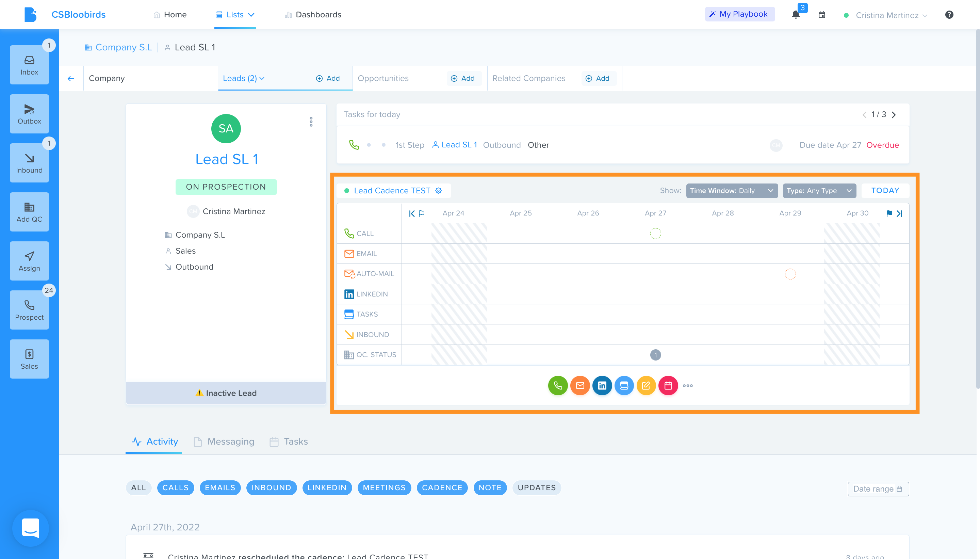Open the Add QC sidebar item

[29, 212]
